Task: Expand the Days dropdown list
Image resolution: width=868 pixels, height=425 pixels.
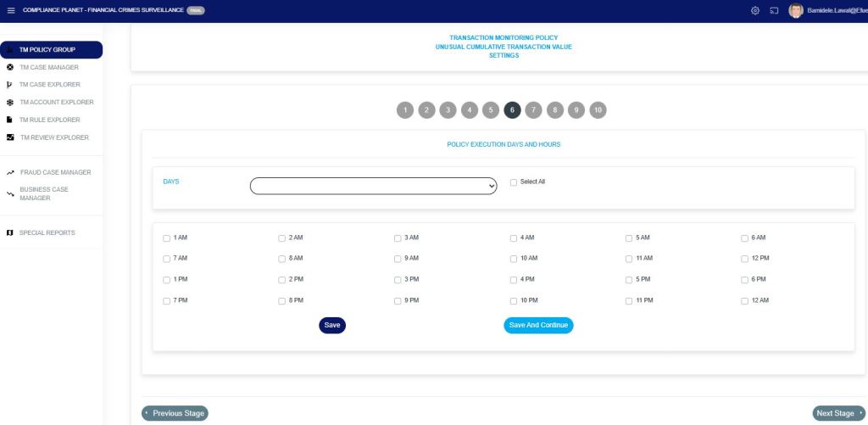Action: point(373,186)
